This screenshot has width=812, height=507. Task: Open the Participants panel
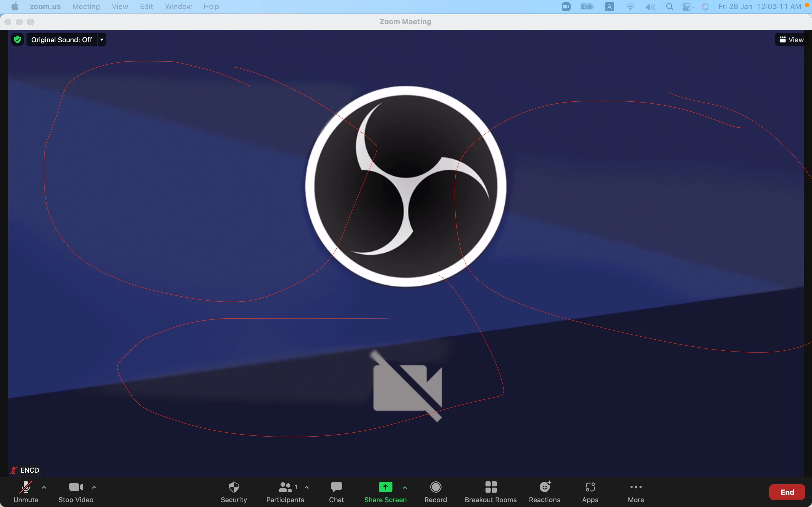pyautogui.click(x=284, y=492)
